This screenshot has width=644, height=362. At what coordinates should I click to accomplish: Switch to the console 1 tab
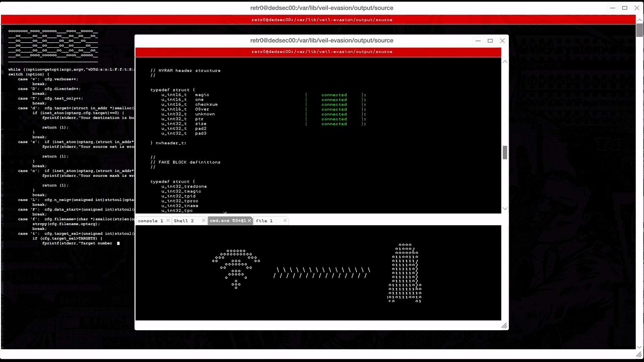(150, 221)
